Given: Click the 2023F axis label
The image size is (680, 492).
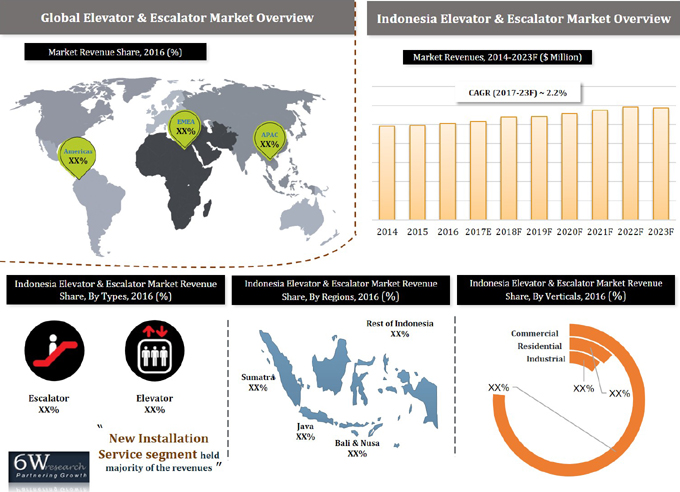Looking at the screenshot, I should pyautogui.click(x=661, y=232).
